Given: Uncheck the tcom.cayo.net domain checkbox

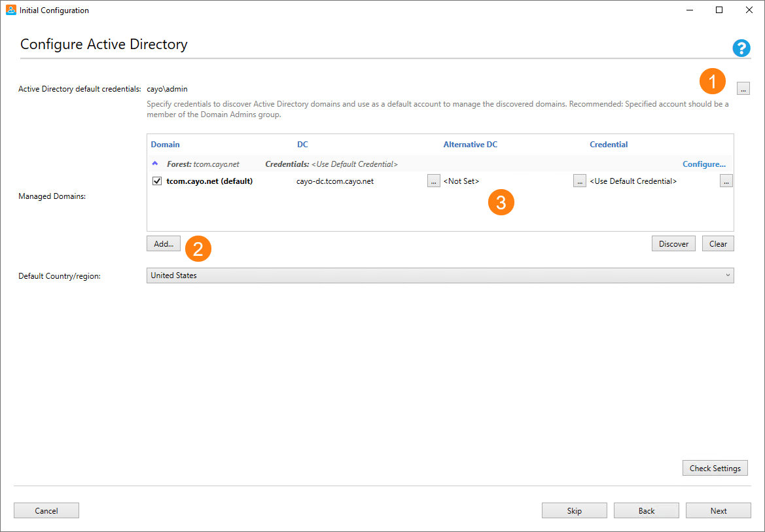Looking at the screenshot, I should (157, 181).
